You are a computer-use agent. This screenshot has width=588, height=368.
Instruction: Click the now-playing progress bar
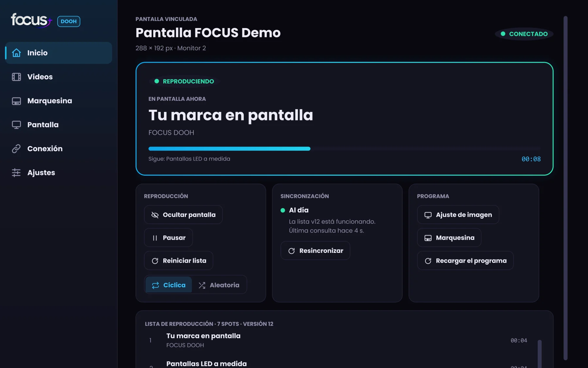point(344,149)
